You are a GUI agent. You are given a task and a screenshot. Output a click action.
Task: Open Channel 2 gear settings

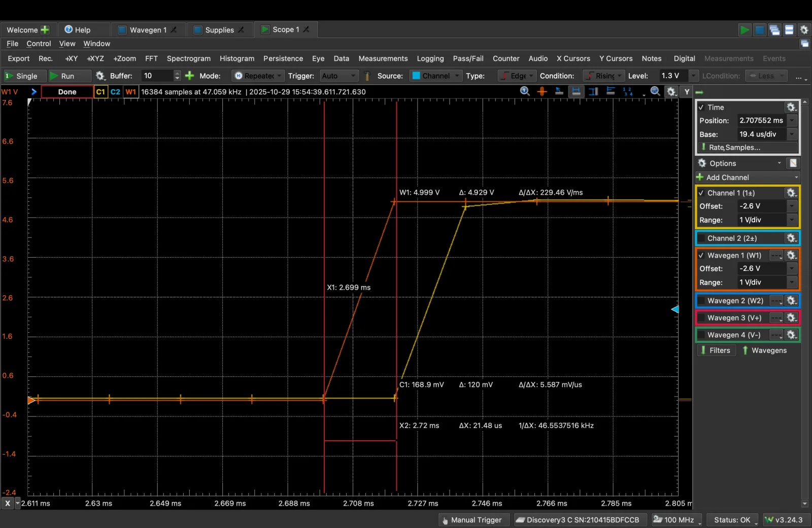tap(791, 238)
